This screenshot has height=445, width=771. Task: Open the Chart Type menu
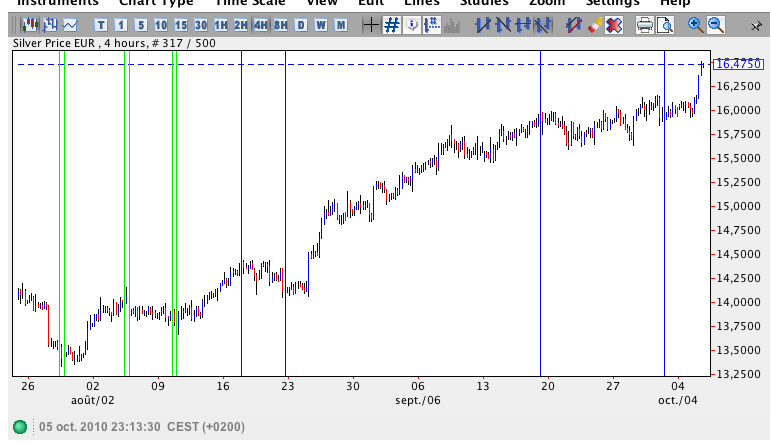tap(156, 3)
